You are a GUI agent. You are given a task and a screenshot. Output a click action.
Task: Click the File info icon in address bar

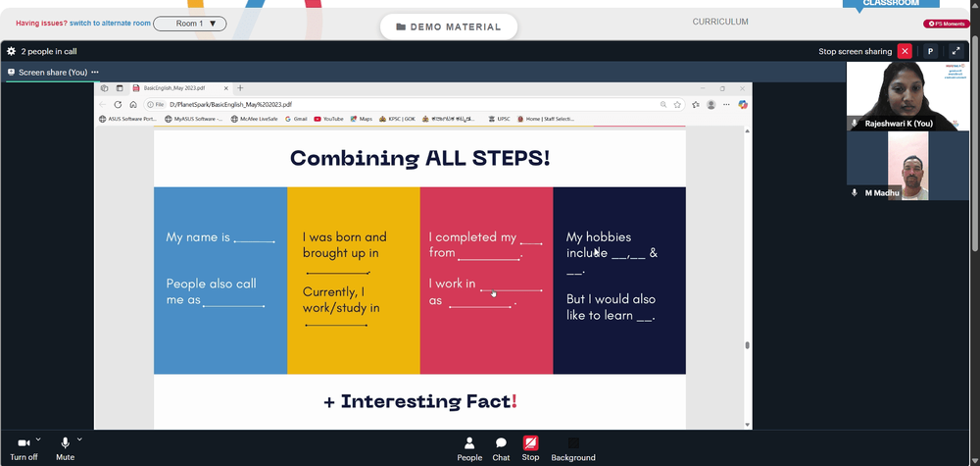click(155, 104)
